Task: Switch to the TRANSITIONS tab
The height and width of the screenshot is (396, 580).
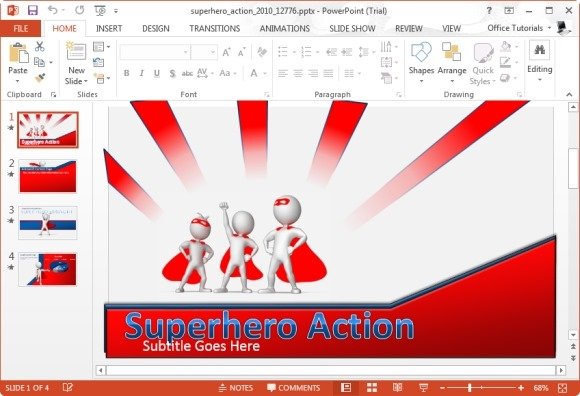Action: pyautogui.click(x=215, y=28)
